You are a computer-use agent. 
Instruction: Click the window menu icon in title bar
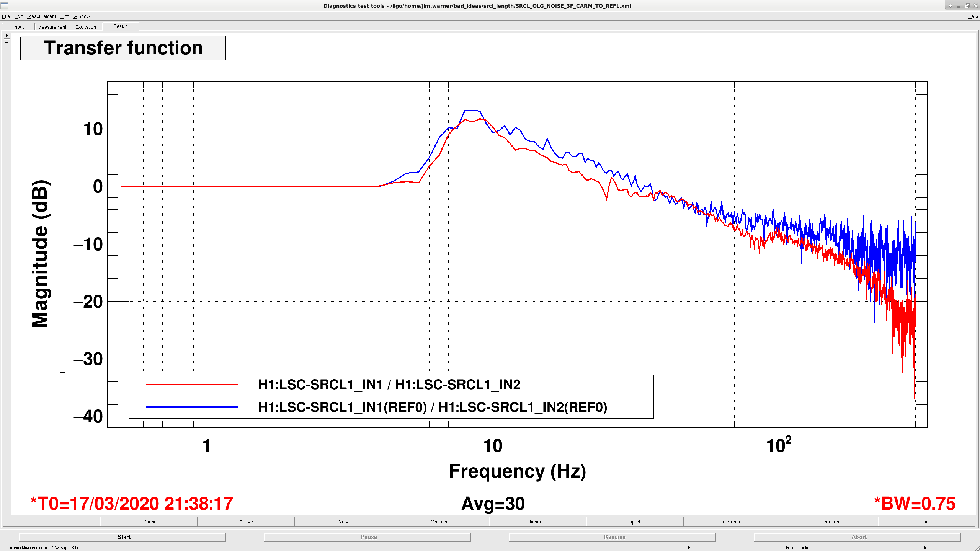pos(4,6)
